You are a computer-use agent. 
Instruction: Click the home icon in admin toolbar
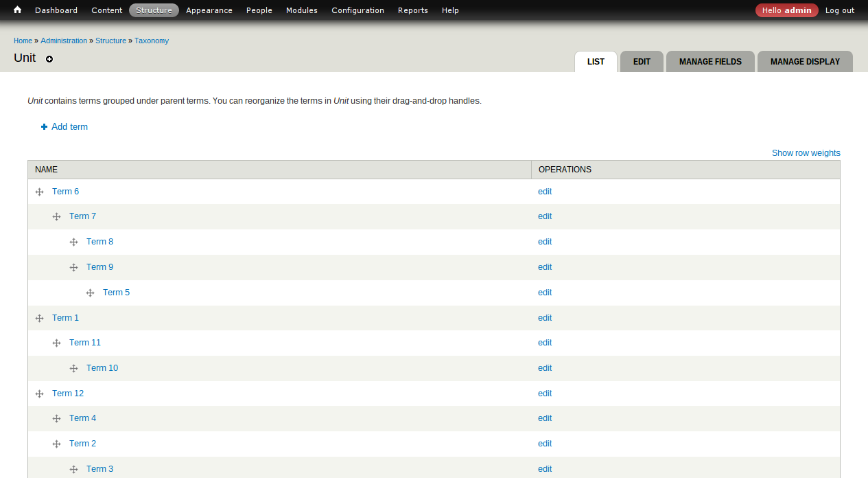[17, 10]
